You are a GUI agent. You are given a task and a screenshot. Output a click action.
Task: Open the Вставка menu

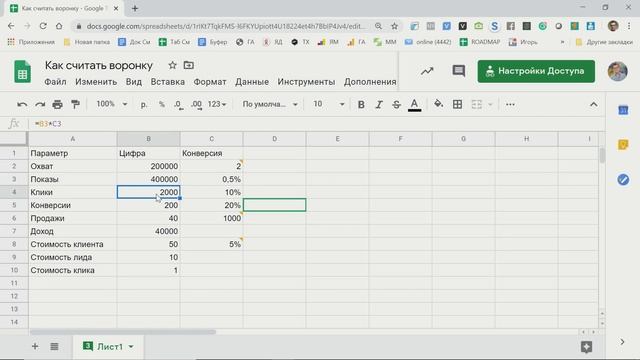[167, 82]
